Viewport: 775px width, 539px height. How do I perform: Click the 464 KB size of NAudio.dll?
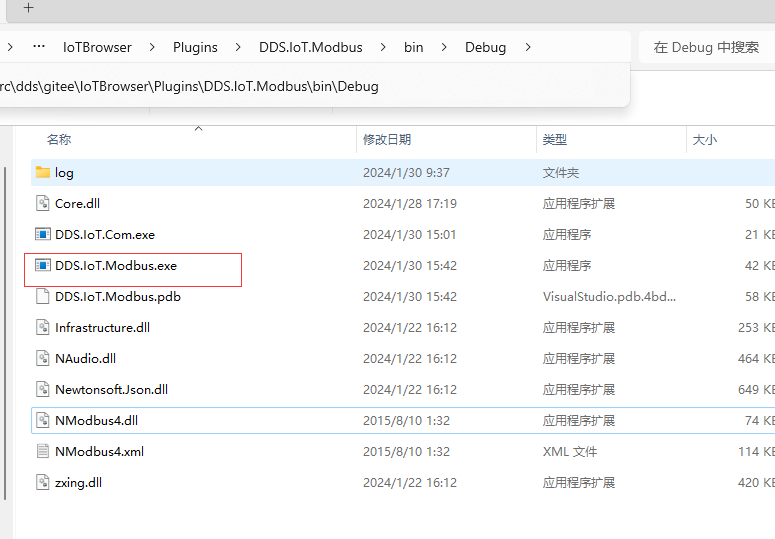click(756, 359)
